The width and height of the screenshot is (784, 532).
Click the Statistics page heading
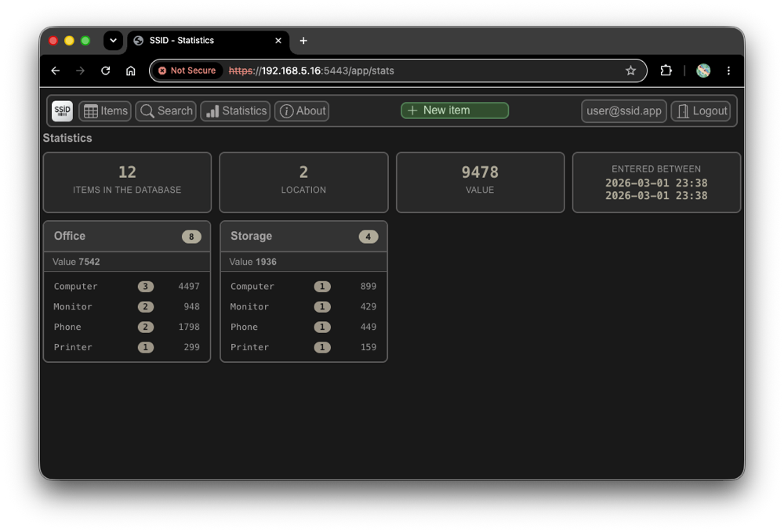[x=67, y=138]
